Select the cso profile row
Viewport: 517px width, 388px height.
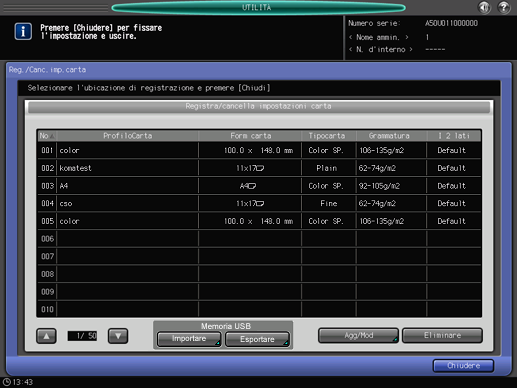[259, 203]
